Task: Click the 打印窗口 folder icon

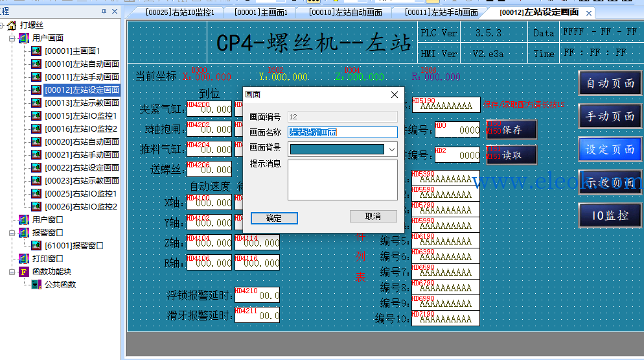Action: pyautogui.click(x=24, y=259)
